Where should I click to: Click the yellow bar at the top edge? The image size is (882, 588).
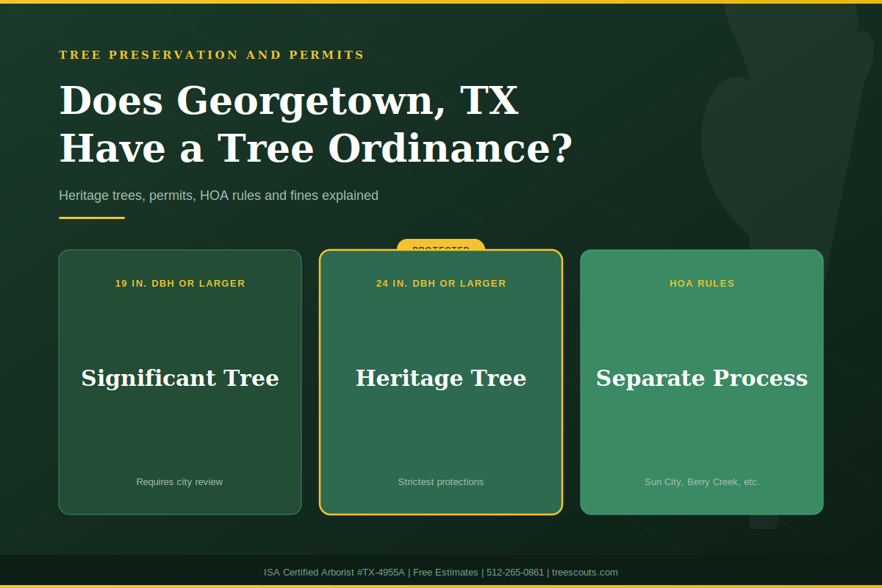pos(441,2)
